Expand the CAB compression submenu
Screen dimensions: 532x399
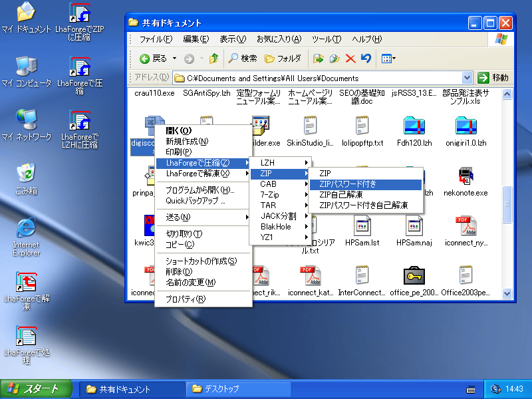tap(280, 184)
